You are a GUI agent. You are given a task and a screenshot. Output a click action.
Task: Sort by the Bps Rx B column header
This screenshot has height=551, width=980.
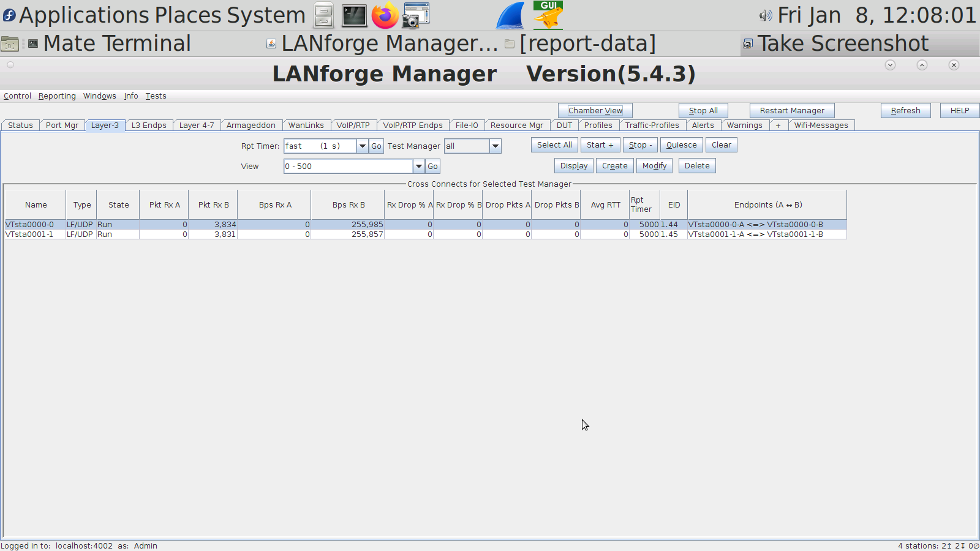click(348, 205)
